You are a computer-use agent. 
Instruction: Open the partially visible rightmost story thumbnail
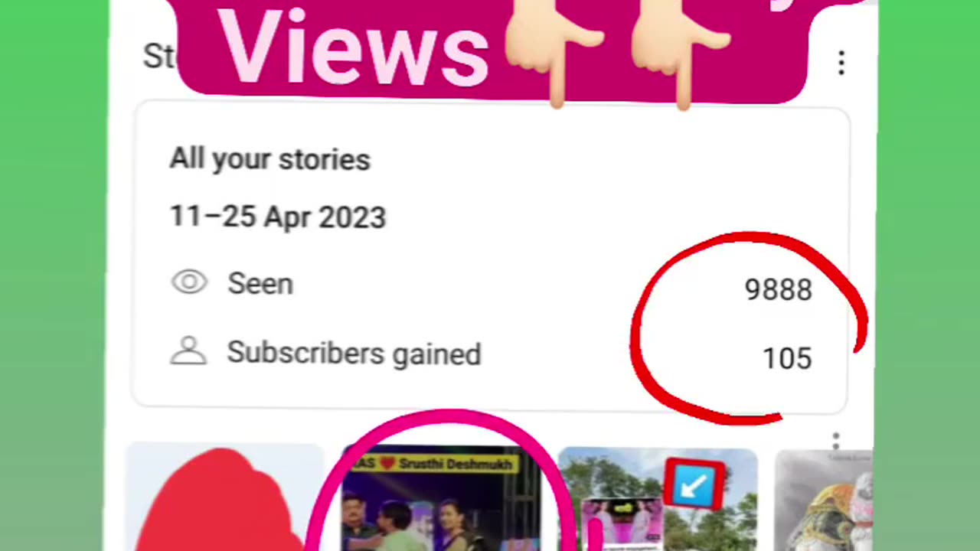(823, 500)
